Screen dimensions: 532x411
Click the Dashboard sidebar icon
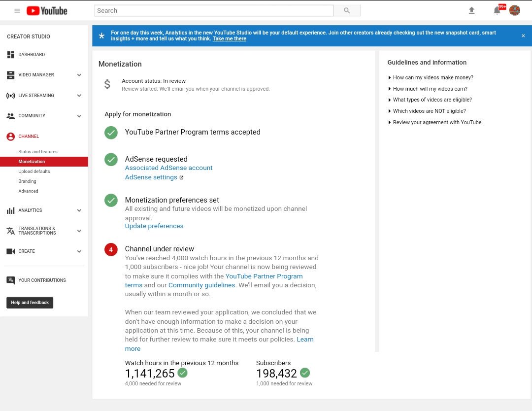pos(10,55)
